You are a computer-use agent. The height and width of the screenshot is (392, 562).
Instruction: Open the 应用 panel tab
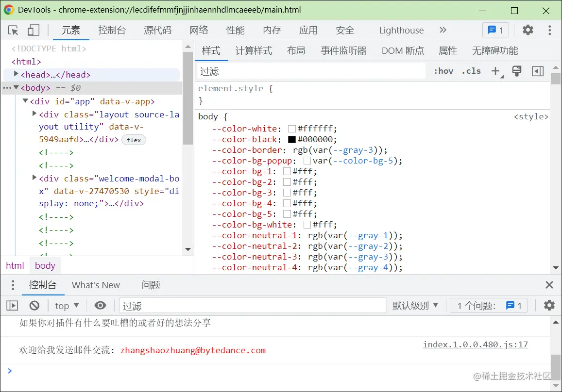pyautogui.click(x=308, y=30)
